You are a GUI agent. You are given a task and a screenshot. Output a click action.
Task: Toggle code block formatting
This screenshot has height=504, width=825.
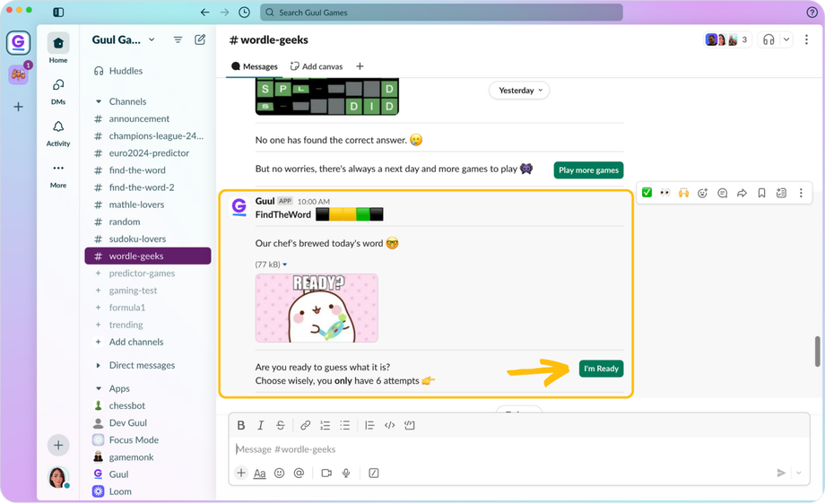tap(409, 425)
